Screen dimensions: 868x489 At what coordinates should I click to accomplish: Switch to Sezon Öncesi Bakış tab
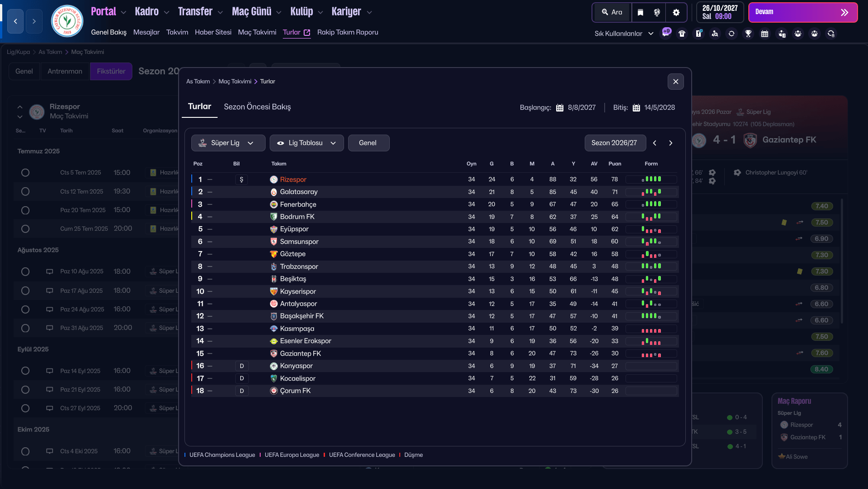pyautogui.click(x=257, y=107)
